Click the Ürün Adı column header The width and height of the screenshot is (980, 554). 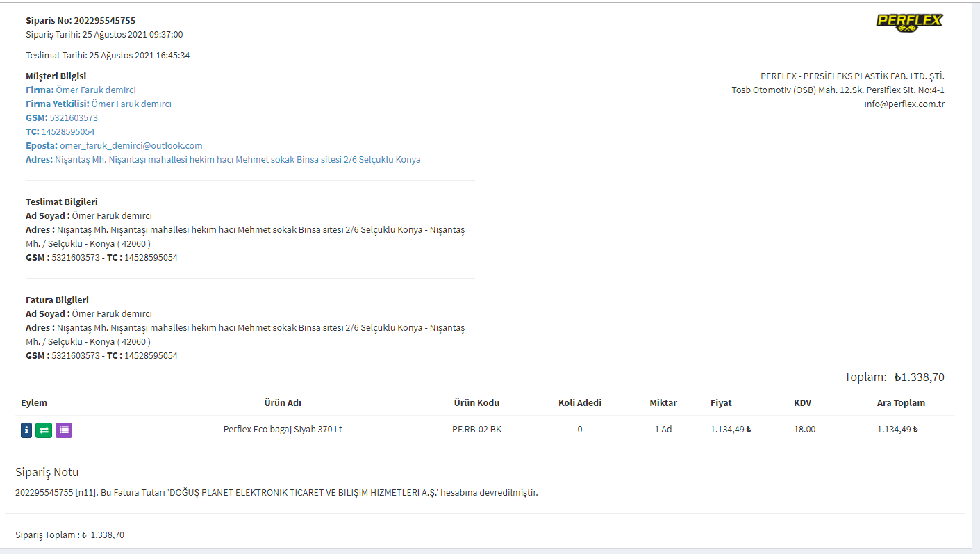point(283,403)
